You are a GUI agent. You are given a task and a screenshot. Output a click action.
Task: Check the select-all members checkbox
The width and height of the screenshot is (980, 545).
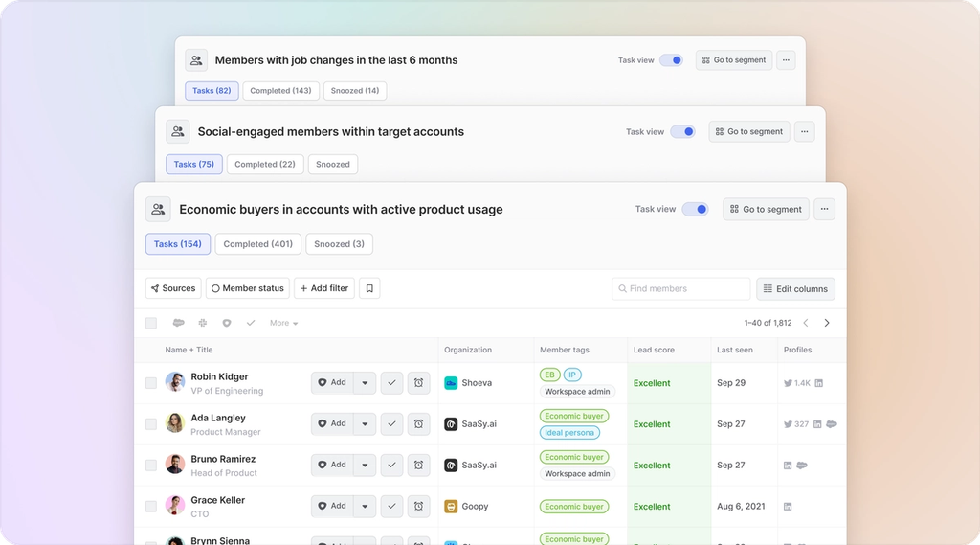pyautogui.click(x=151, y=323)
